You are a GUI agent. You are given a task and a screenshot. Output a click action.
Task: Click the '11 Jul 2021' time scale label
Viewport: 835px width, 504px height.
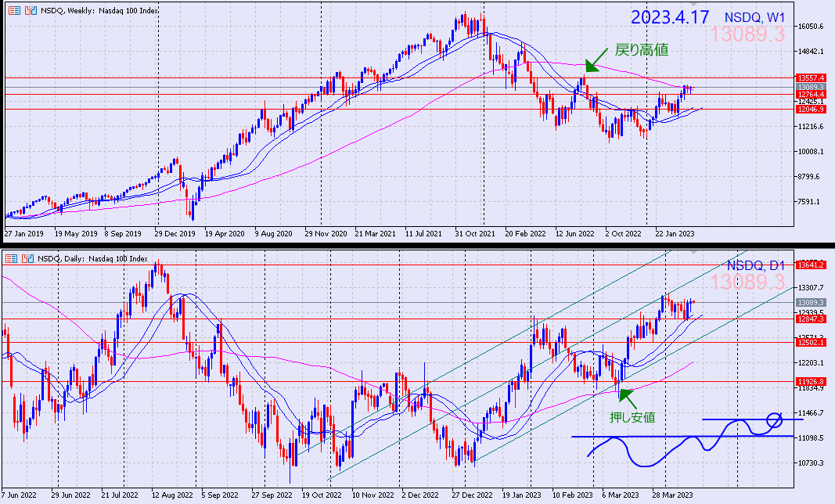[x=423, y=233]
